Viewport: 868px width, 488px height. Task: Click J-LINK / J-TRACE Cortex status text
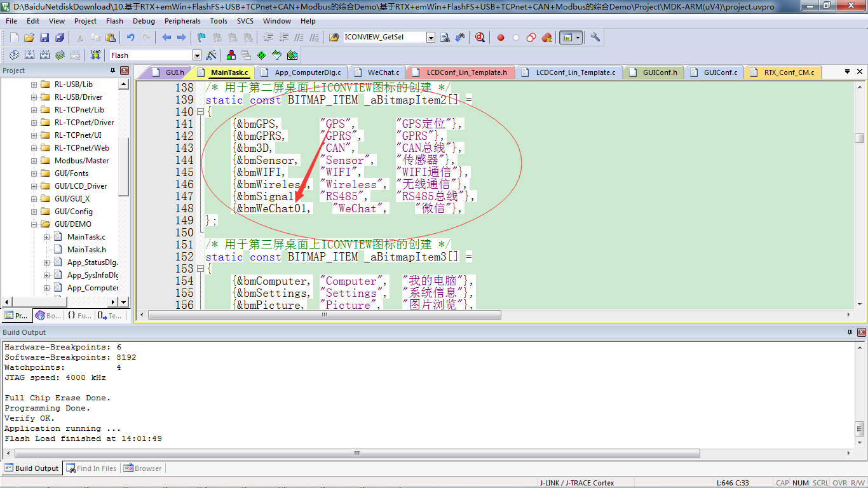[x=576, y=483]
